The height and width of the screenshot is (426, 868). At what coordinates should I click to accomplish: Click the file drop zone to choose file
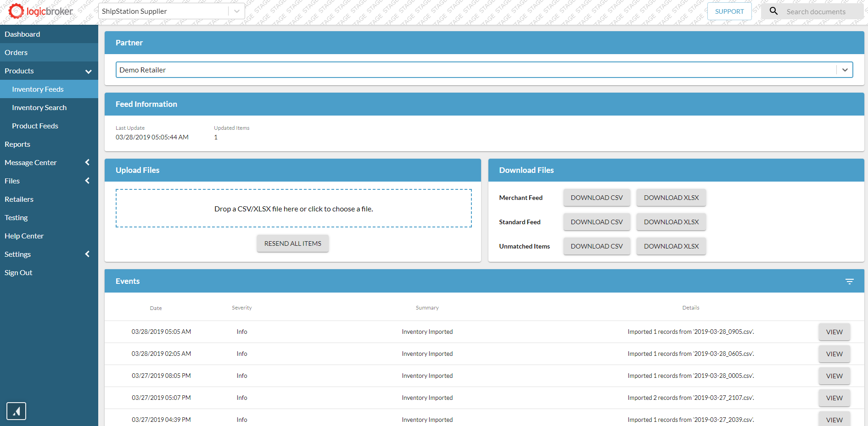click(x=294, y=208)
